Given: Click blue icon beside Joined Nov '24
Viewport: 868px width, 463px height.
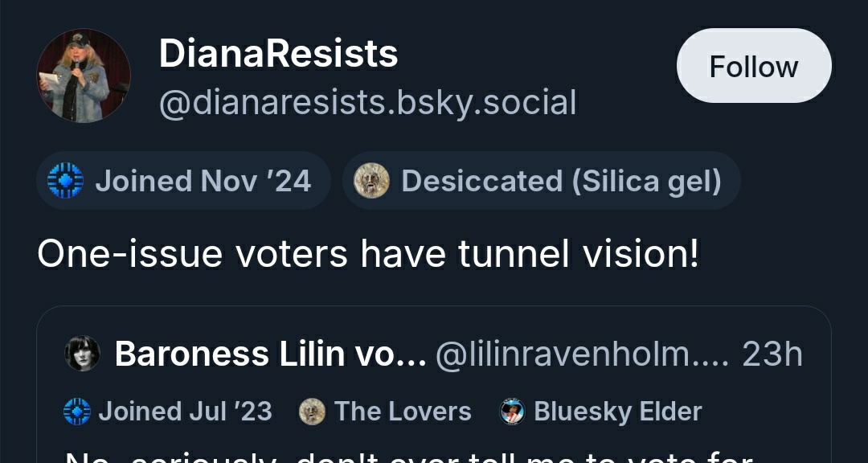Looking at the screenshot, I should pyautogui.click(x=65, y=181).
